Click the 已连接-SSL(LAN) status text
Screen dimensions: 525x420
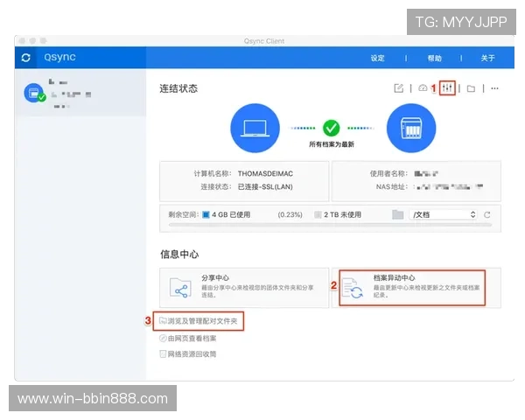click(265, 186)
